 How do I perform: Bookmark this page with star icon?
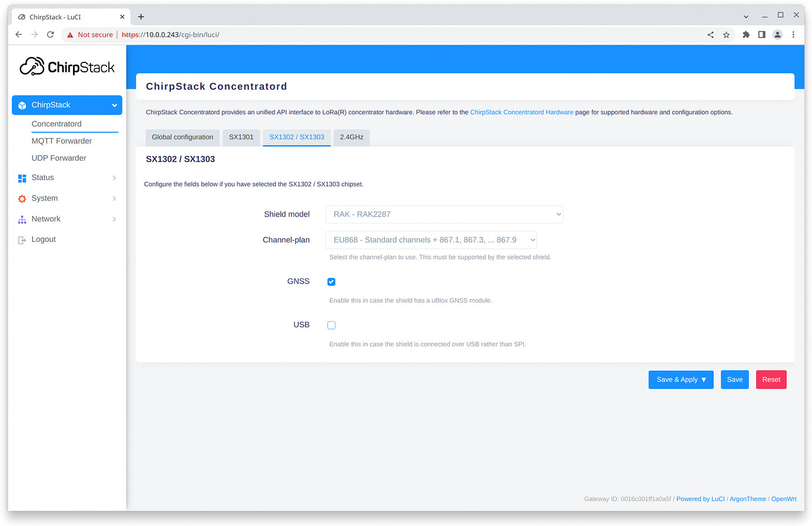click(x=726, y=35)
